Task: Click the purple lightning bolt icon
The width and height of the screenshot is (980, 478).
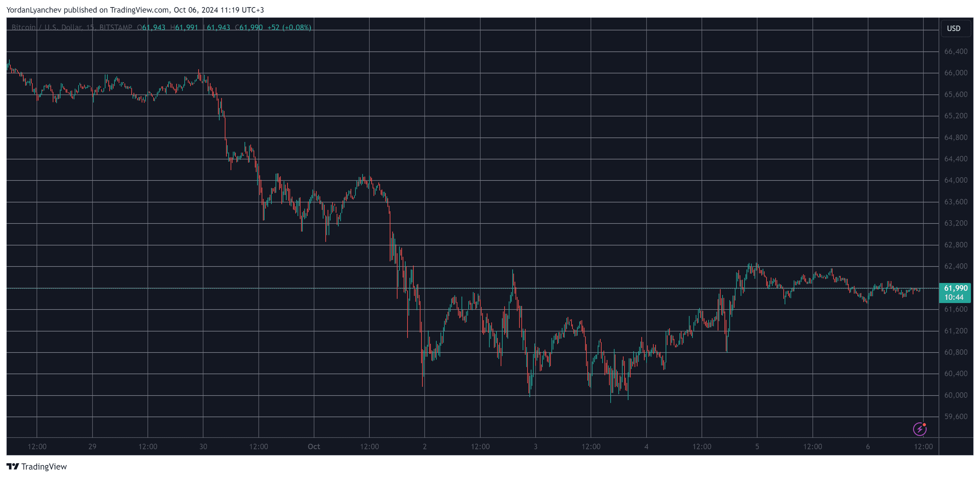Action: [920, 429]
